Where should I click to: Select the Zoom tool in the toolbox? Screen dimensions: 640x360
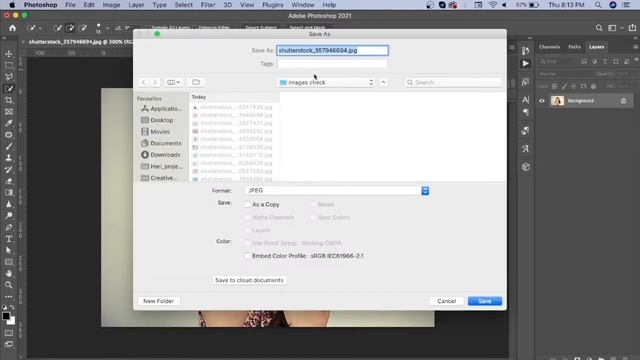coord(9,285)
